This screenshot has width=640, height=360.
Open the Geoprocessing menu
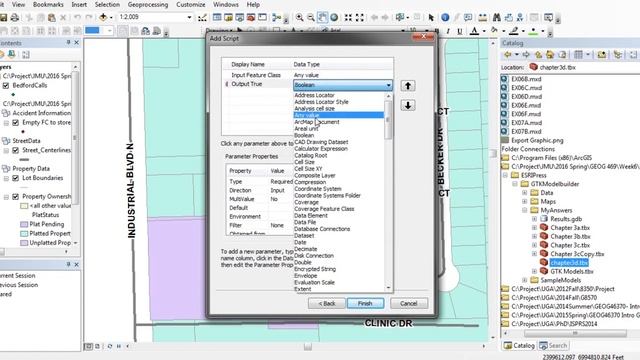click(148, 4)
